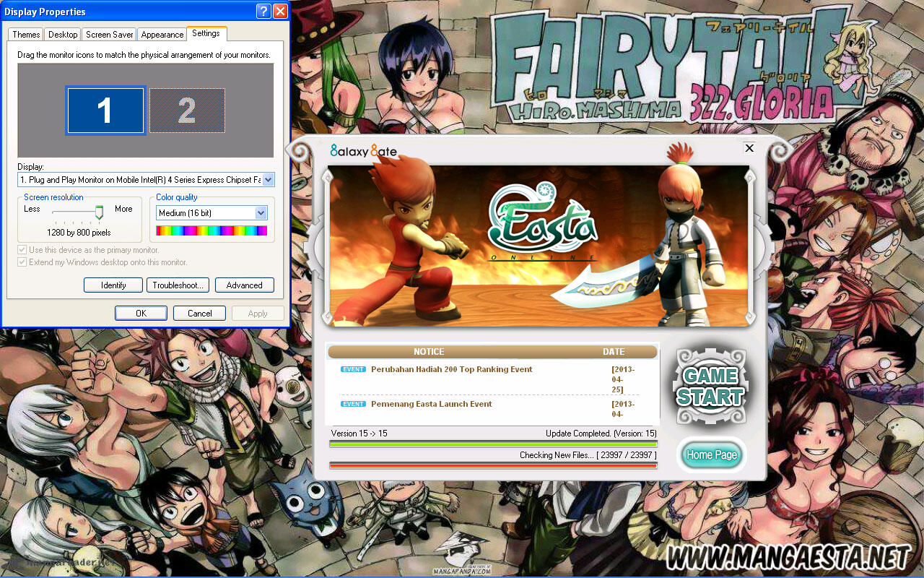The width and height of the screenshot is (924, 578).
Task: Click the Troubleshoot button
Action: [x=178, y=285]
